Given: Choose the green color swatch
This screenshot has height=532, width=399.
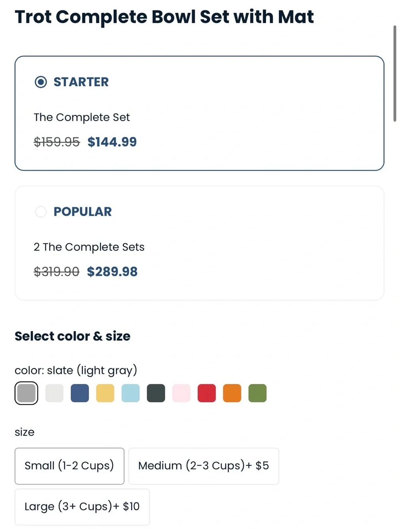Looking at the screenshot, I should pos(257,393).
